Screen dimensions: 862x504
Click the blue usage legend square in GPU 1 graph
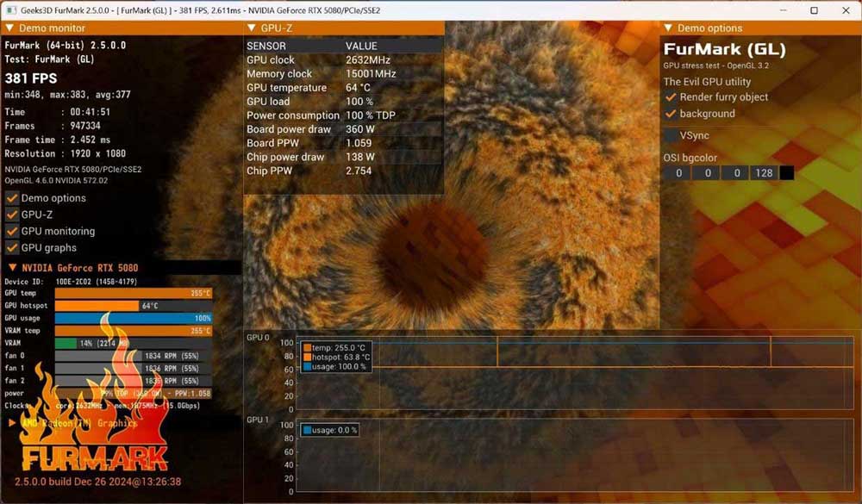pos(307,430)
